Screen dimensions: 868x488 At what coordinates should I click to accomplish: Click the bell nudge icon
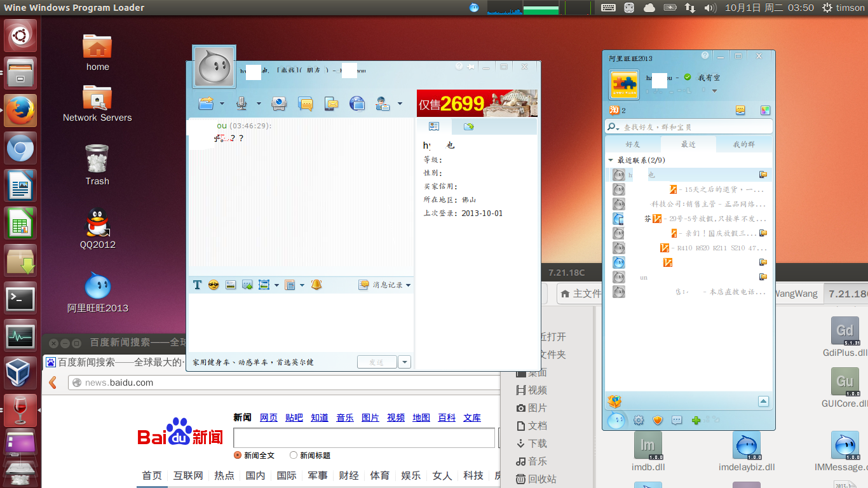point(316,285)
